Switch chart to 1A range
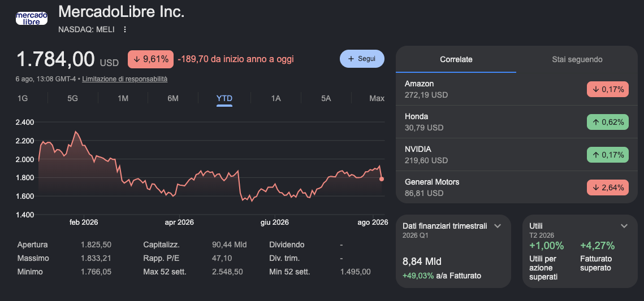Screen dimensions: 644x301 275,98
